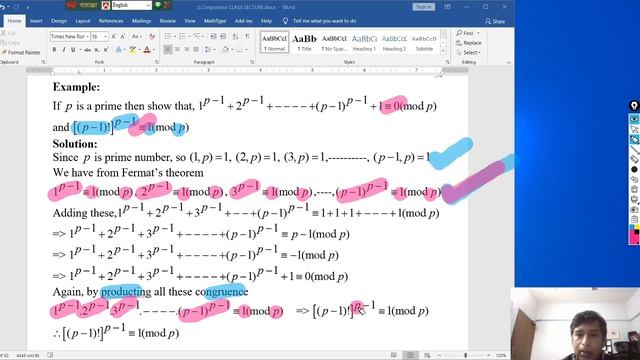The width and height of the screenshot is (640, 360).
Task: Toggle superscript formatting
Action: 106,50
